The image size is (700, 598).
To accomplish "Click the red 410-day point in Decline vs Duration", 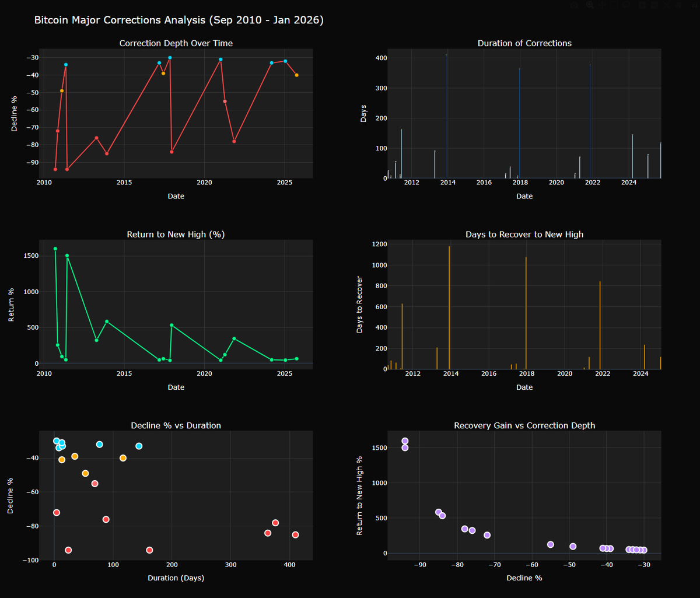I will (x=295, y=534).
